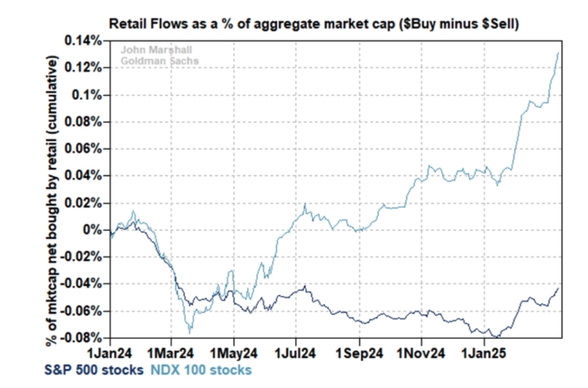Click the 0% y-axis tick label

point(95,230)
